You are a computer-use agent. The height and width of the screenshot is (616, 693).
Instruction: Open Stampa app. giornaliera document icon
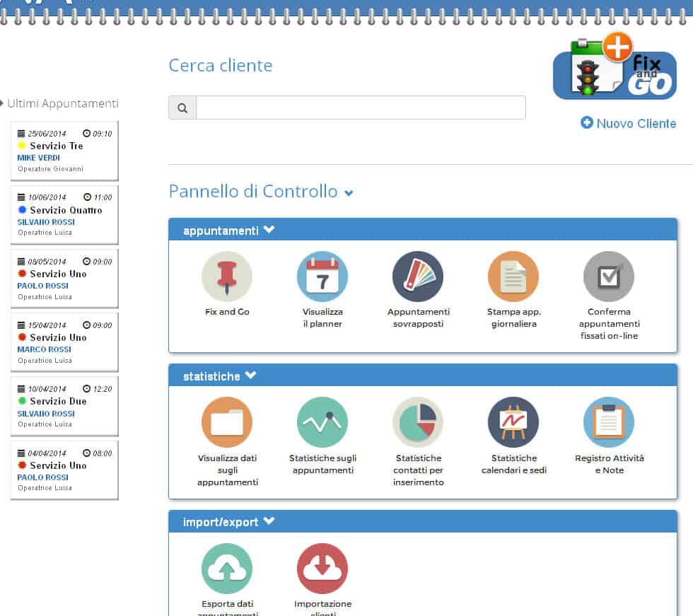(513, 277)
